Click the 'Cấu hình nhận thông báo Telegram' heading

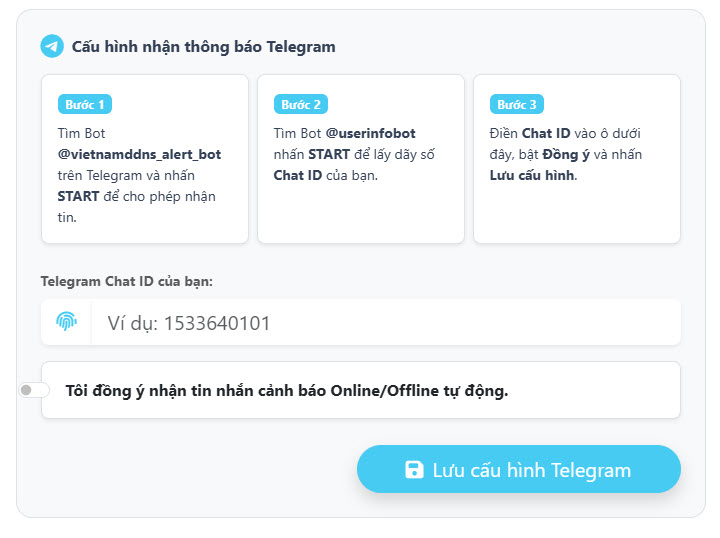click(203, 46)
